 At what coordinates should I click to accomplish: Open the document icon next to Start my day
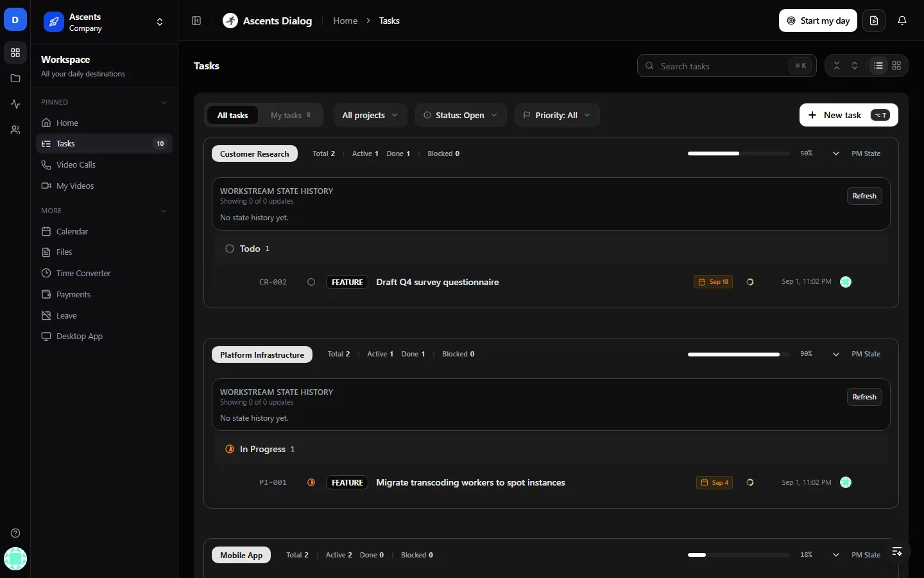click(x=874, y=21)
